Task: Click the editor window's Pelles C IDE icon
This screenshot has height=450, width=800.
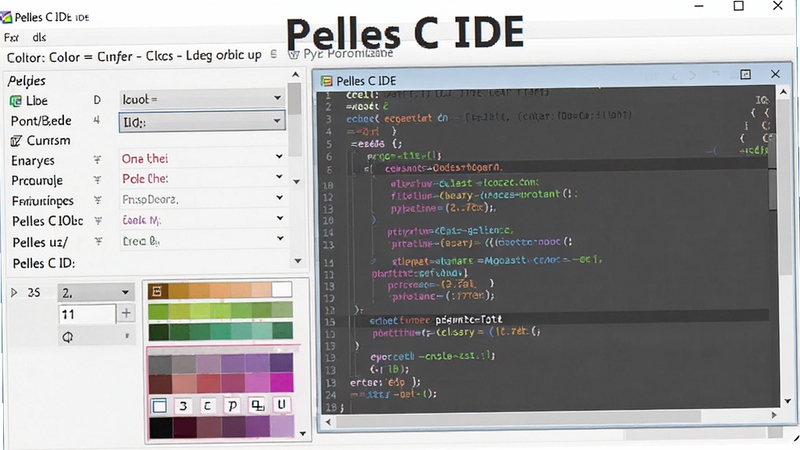Action: (x=327, y=81)
